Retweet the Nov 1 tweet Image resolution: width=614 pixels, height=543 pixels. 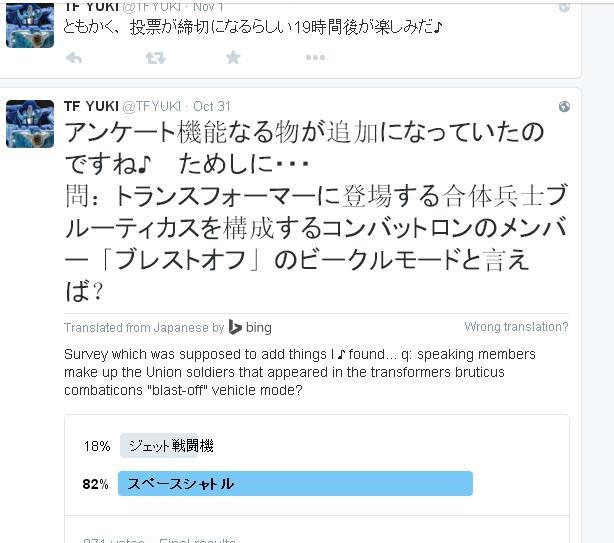pos(155,58)
